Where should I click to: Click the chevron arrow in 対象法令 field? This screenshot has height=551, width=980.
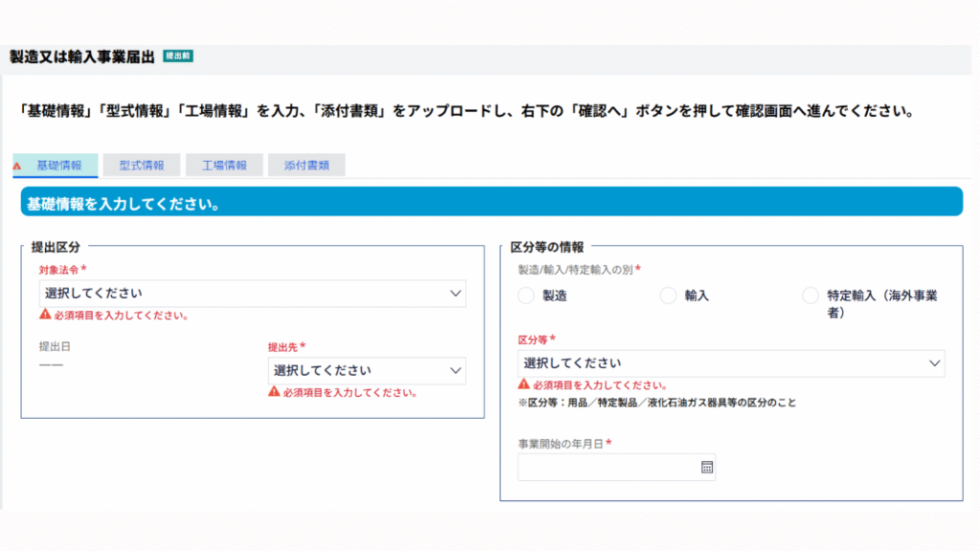pos(456,293)
